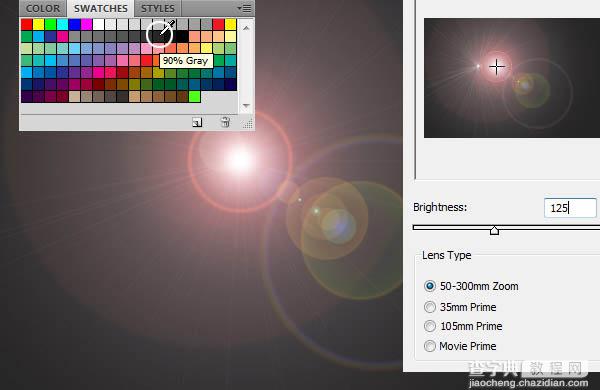The width and height of the screenshot is (600, 390).
Task: Create a new swatch from foreground color
Action: click(197, 122)
